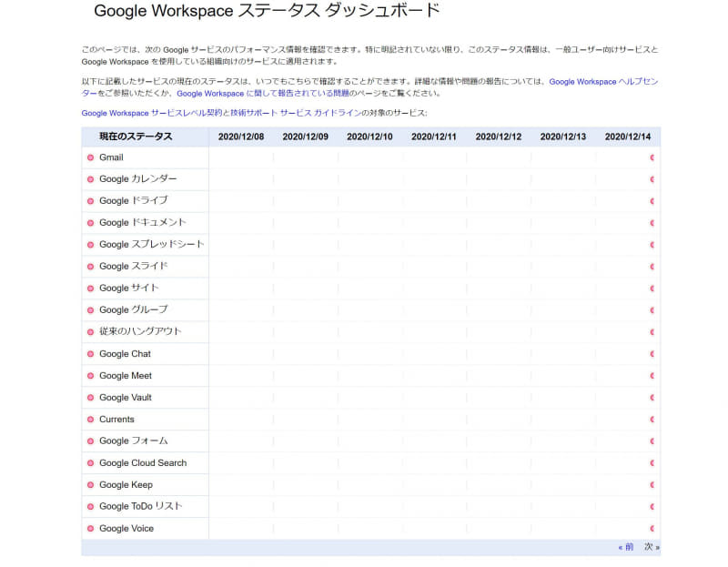Click the Google ドキュメント row status icon
Viewport: 728px width, 567px height.
coord(90,223)
